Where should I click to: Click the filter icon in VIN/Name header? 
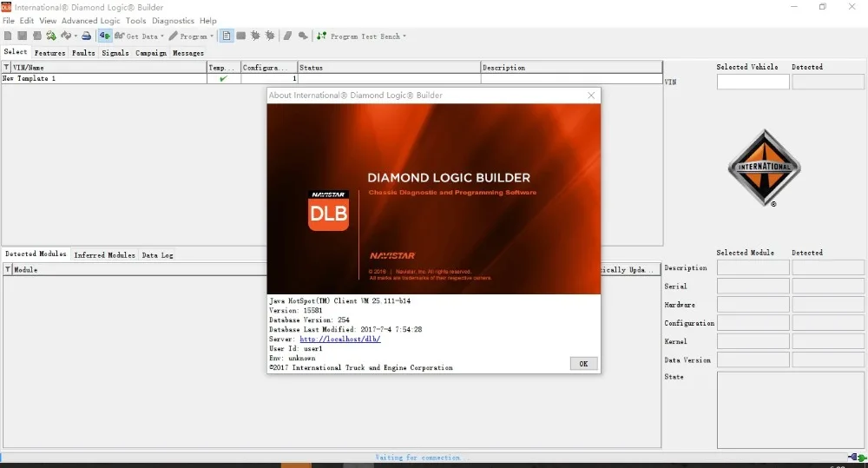6,67
